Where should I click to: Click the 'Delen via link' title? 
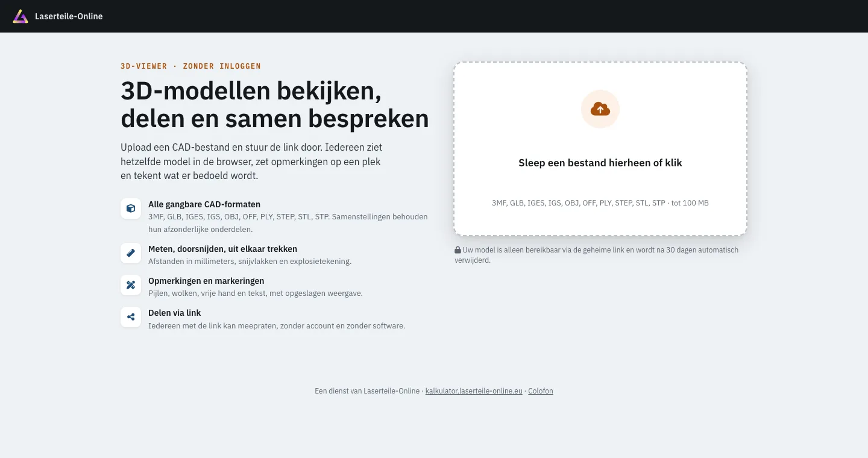pos(174,313)
